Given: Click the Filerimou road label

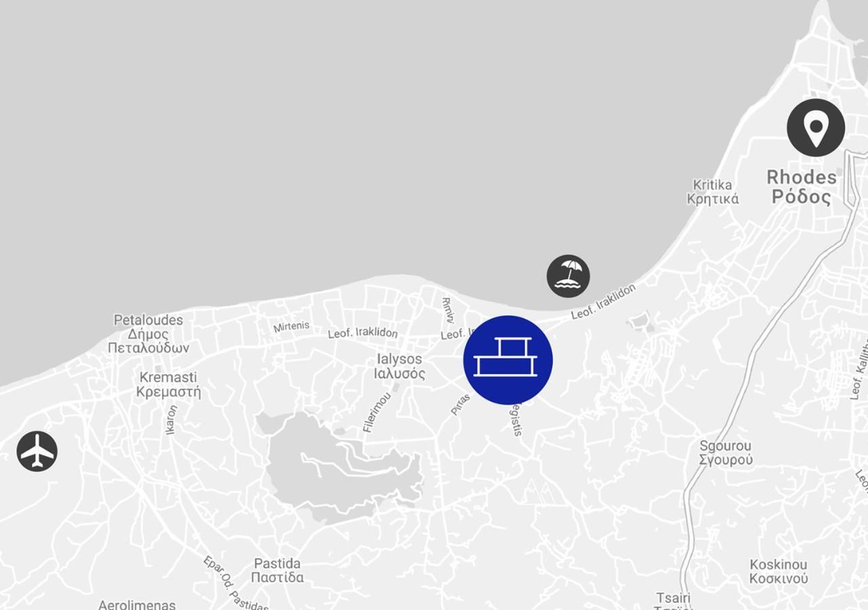Looking at the screenshot, I should [x=377, y=412].
